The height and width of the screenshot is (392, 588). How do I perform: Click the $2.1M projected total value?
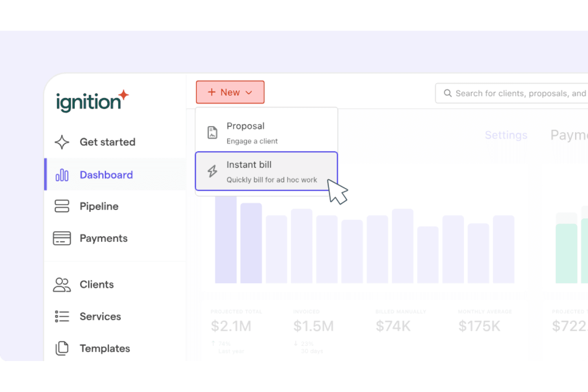(x=231, y=326)
